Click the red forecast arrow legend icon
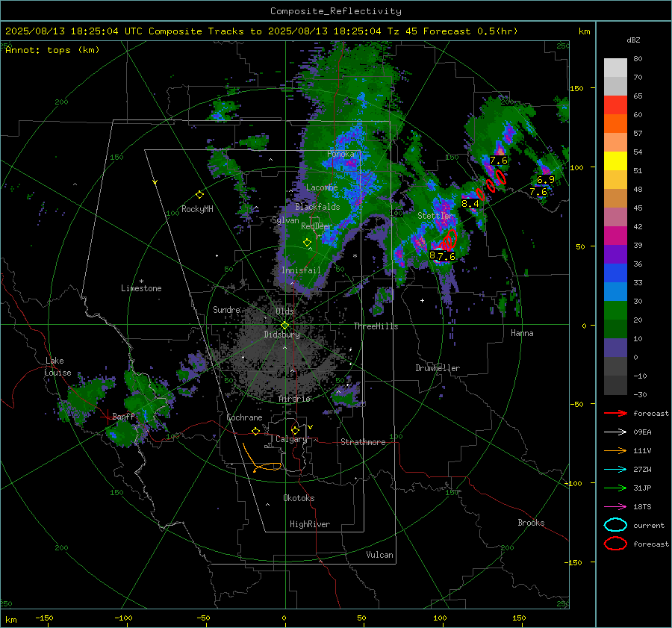This screenshot has width=672, height=628. tap(615, 413)
